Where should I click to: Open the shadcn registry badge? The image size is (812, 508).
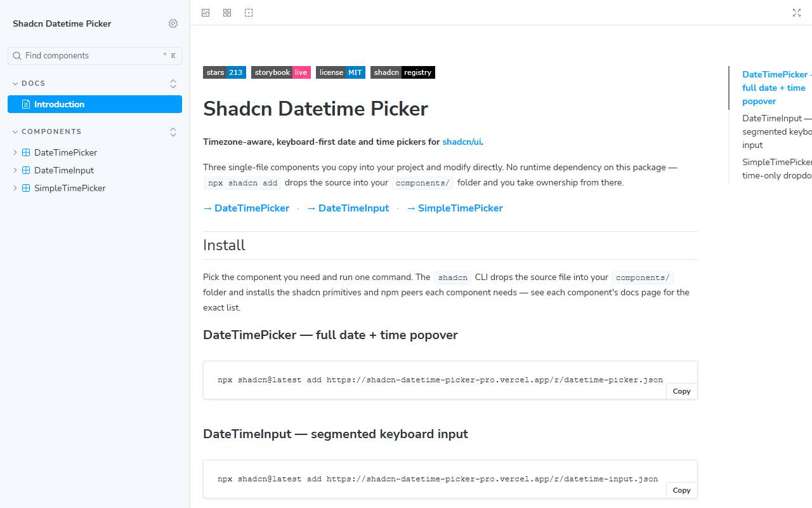tap(403, 72)
